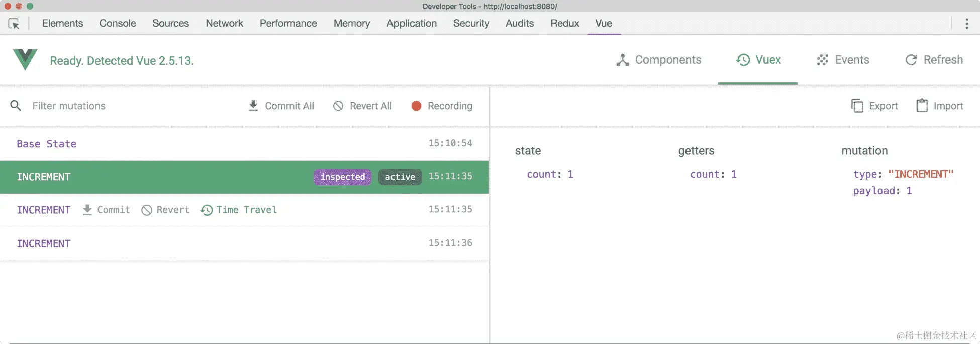The image size is (980, 344).
Task: Click the Vue logo icon
Action: click(x=25, y=60)
